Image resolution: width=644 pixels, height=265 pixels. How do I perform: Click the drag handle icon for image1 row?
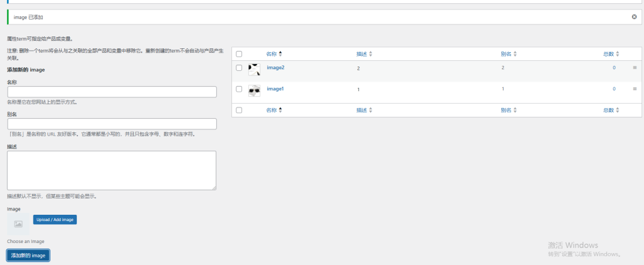pos(635,89)
